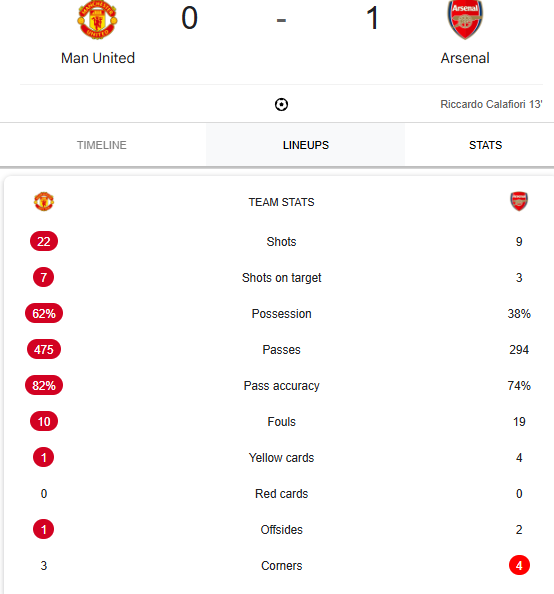Click the Arsenal crest at top
This screenshot has height=594, width=554.
coord(465,20)
